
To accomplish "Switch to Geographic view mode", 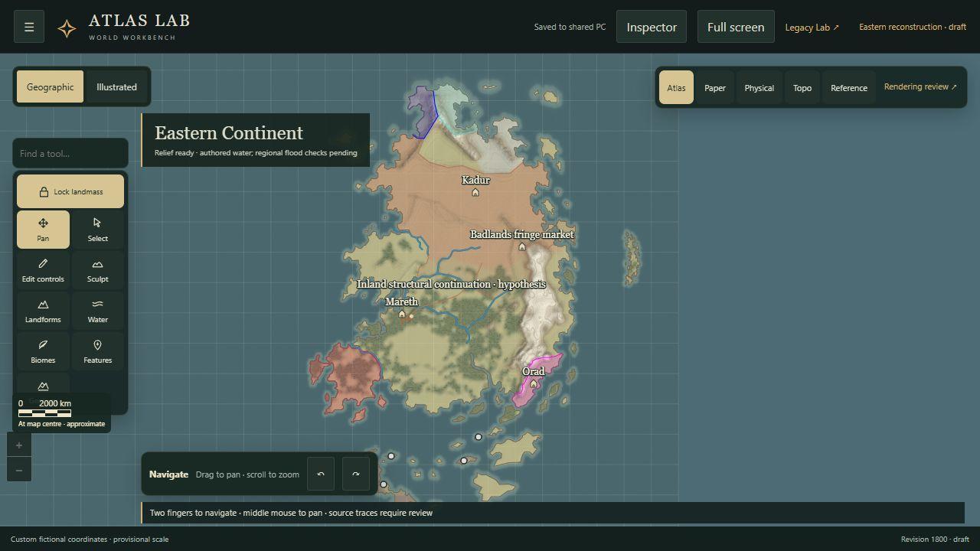I will (x=51, y=86).
